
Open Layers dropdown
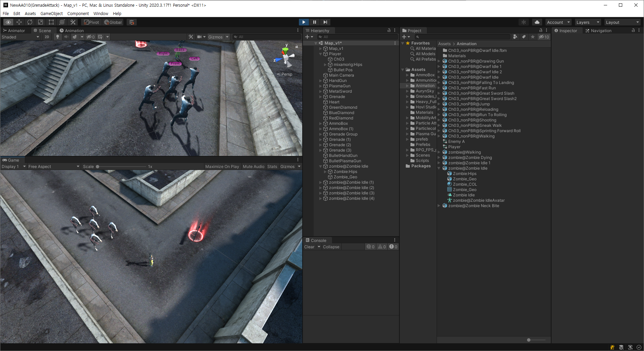click(588, 22)
